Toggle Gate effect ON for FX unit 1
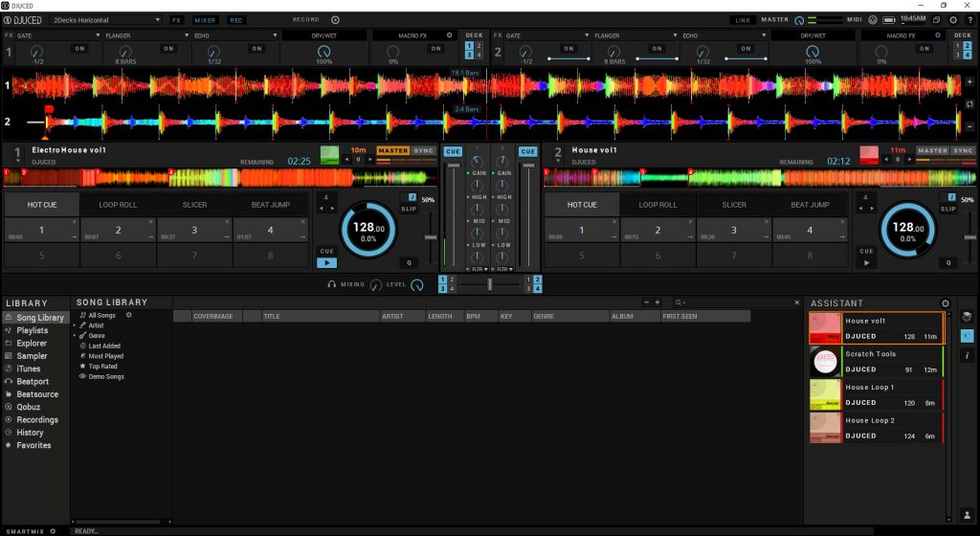Image resolution: width=980 pixels, height=536 pixels. [x=80, y=49]
